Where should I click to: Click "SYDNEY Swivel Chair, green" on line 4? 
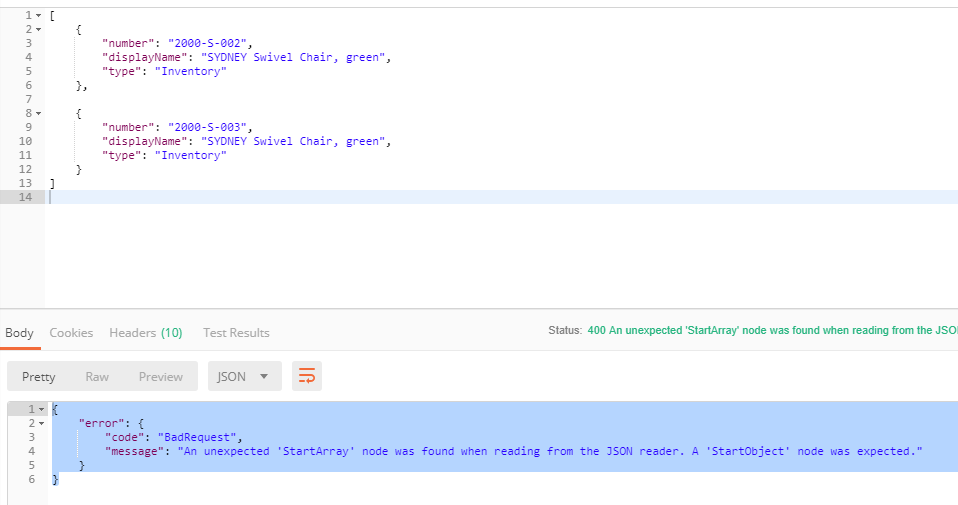tap(293, 57)
